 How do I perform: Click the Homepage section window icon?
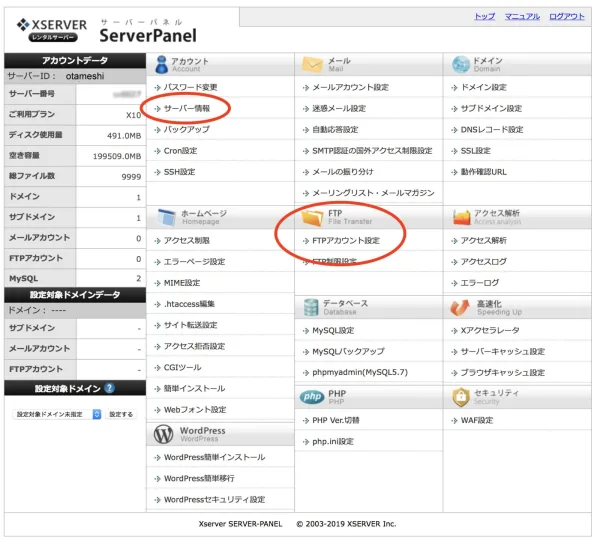(166, 217)
